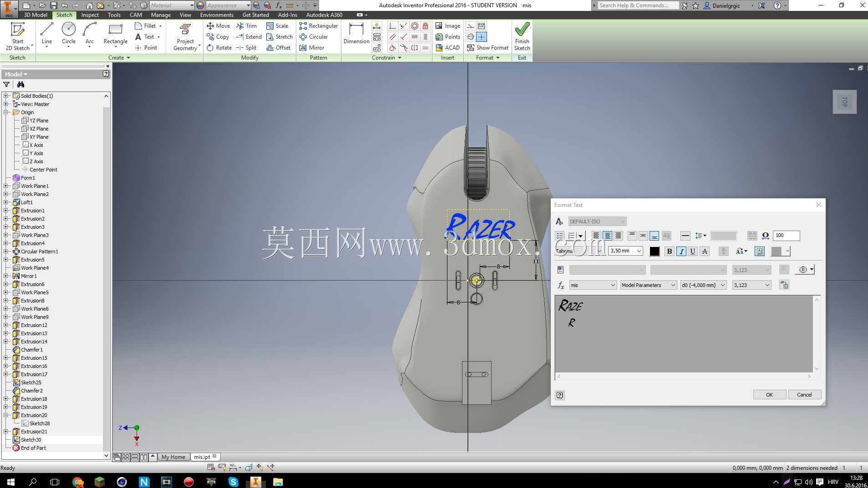Apply the equal constraint icon

pyautogui.click(x=426, y=48)
